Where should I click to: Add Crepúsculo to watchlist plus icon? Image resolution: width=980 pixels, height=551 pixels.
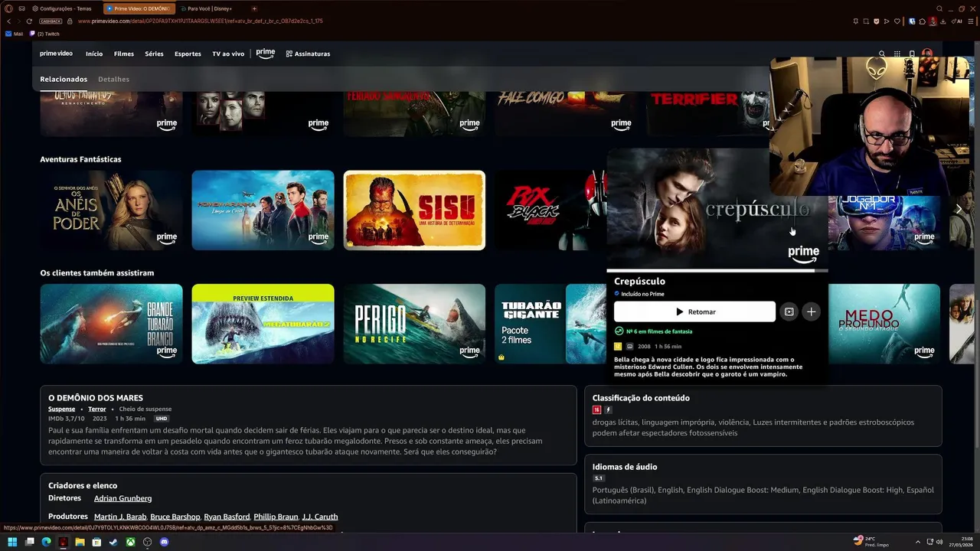point(811,311)
